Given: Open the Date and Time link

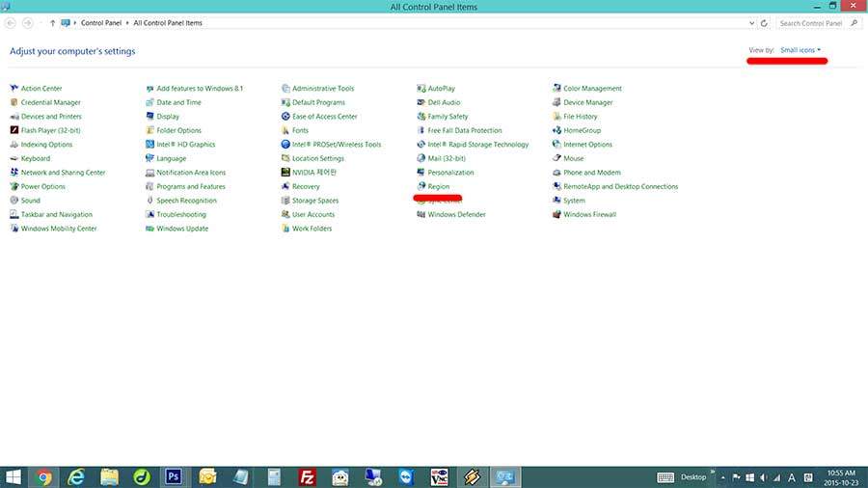Looking at the screenshot, I should [178, 102].
